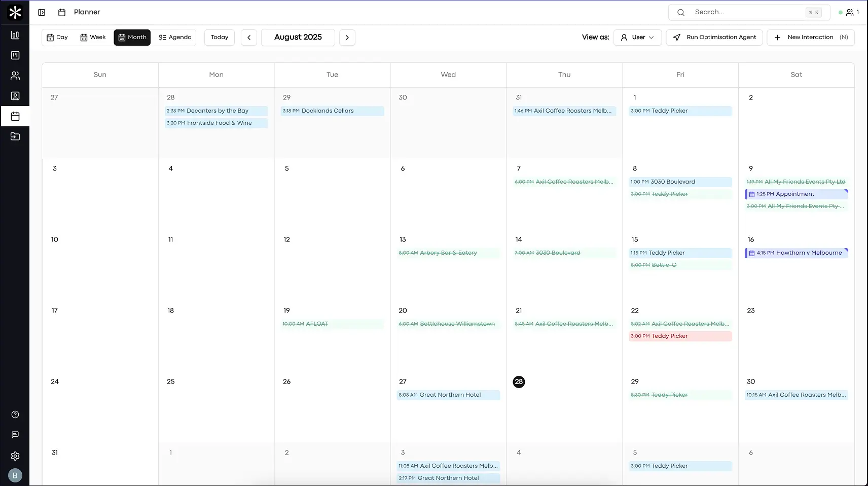868x486 pixels.
Task: Open the August 2025 month picker
Action: point(298,38)
